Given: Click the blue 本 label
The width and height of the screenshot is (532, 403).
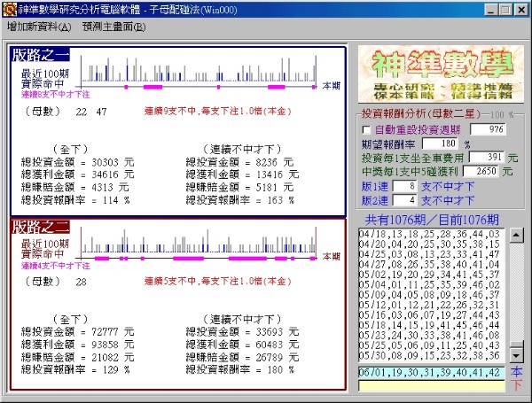Looking at the screenshot, I should click(516, 372).
